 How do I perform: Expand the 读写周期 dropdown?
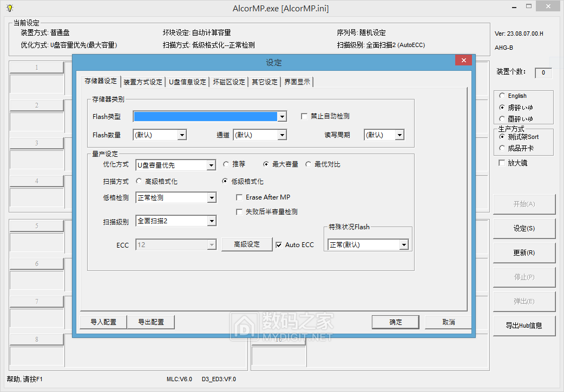tap(399, 135)
